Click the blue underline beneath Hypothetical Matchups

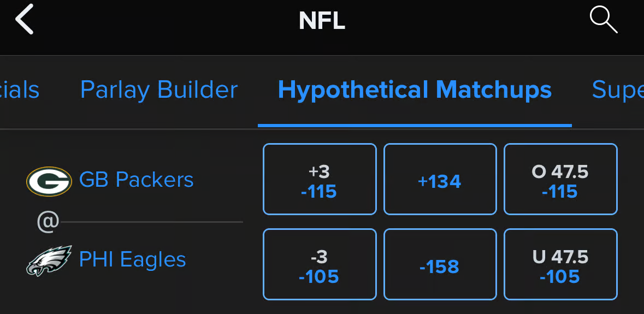pos(415,125)
